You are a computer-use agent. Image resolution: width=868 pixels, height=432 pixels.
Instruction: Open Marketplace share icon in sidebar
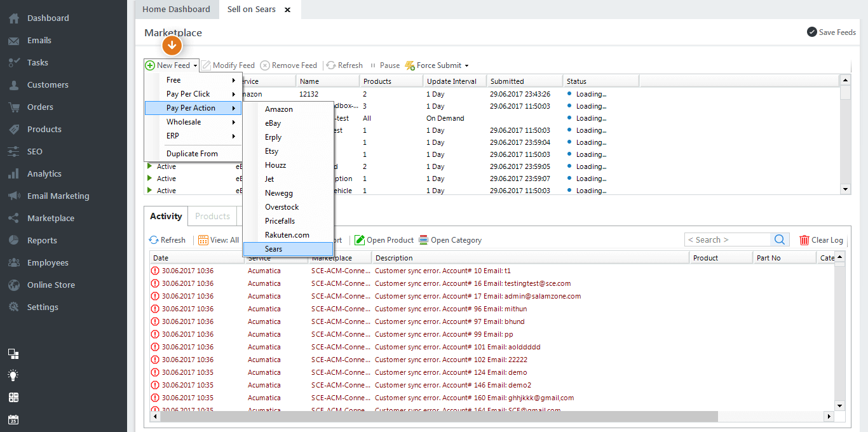coord(13,219)
